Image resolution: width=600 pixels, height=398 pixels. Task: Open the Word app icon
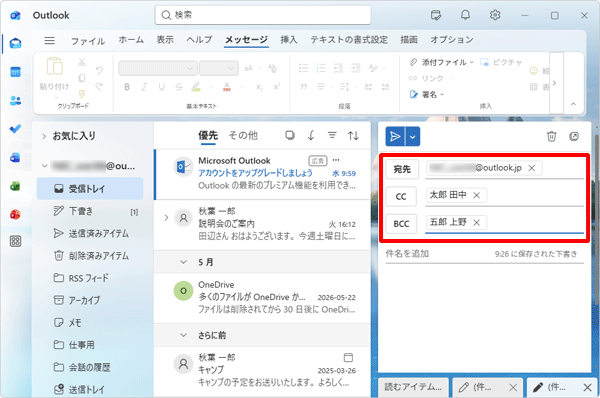(x=15, y=158)
